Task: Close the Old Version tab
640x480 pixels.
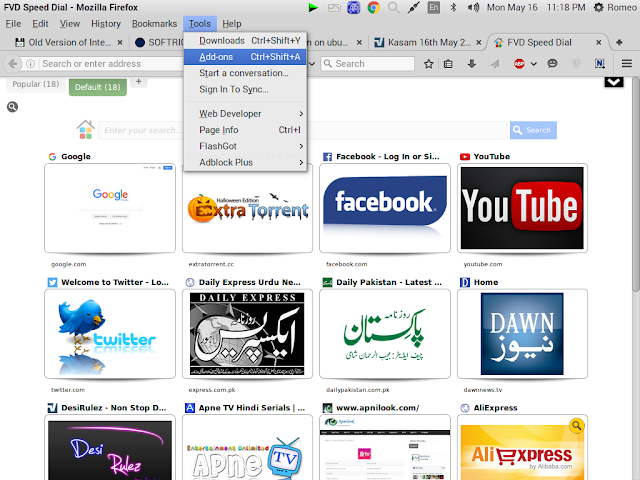Action: pyautogui.click(x=120, y=42)
